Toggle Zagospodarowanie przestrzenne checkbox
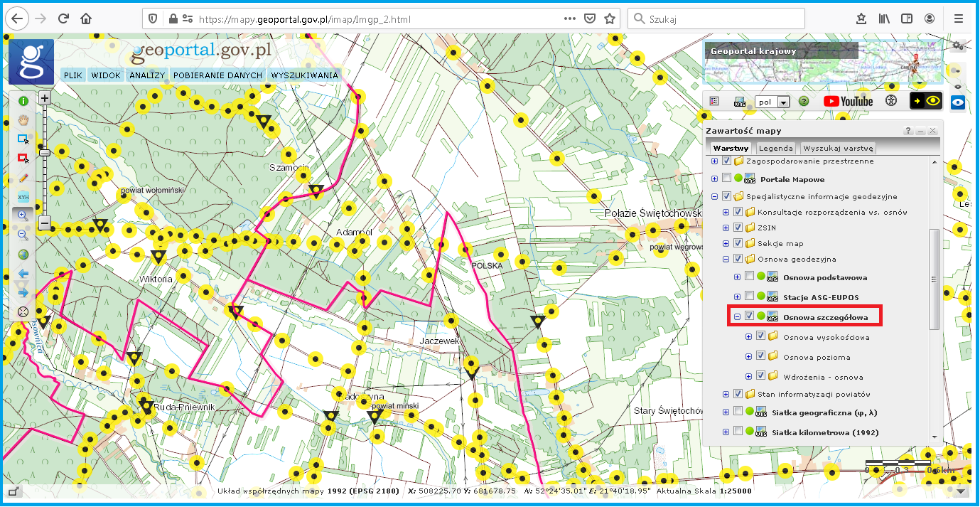The height and width of the screenshot is (507, 980). pyautogui.click(x=726, y=161)
